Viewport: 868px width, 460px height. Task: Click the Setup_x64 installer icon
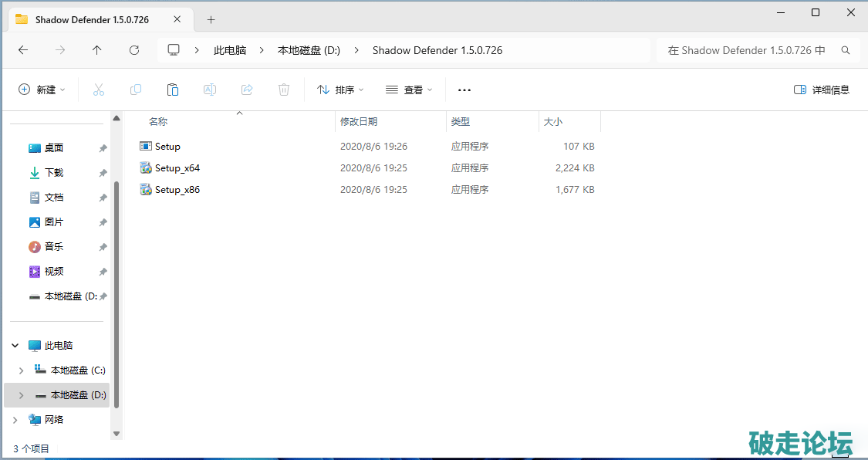click(x=146, y=167)
